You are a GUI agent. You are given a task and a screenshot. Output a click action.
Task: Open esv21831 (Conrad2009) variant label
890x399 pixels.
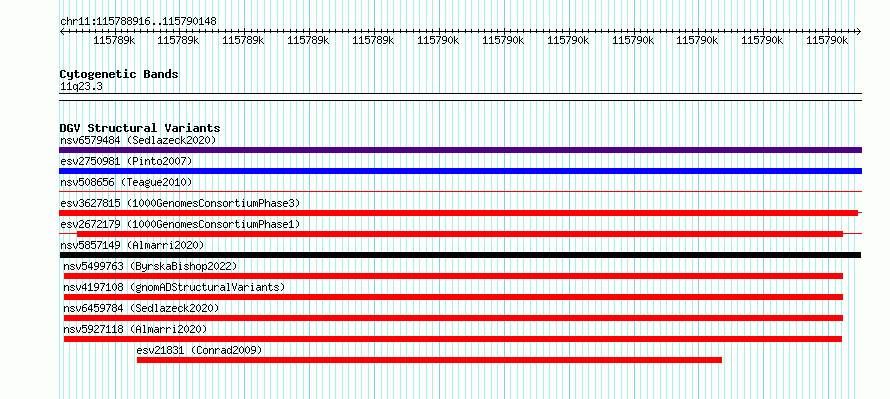pyautogui.click(x=199, y=350)
